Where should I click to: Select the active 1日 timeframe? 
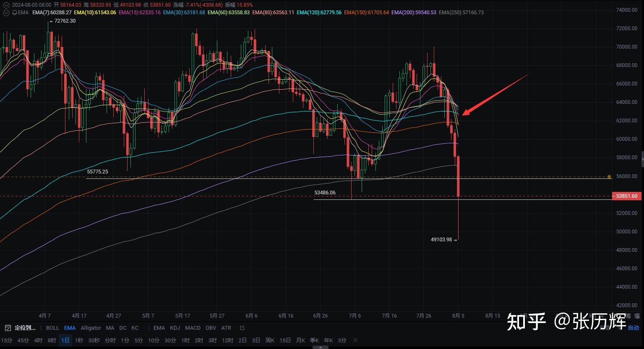click(x=65, y=341)
